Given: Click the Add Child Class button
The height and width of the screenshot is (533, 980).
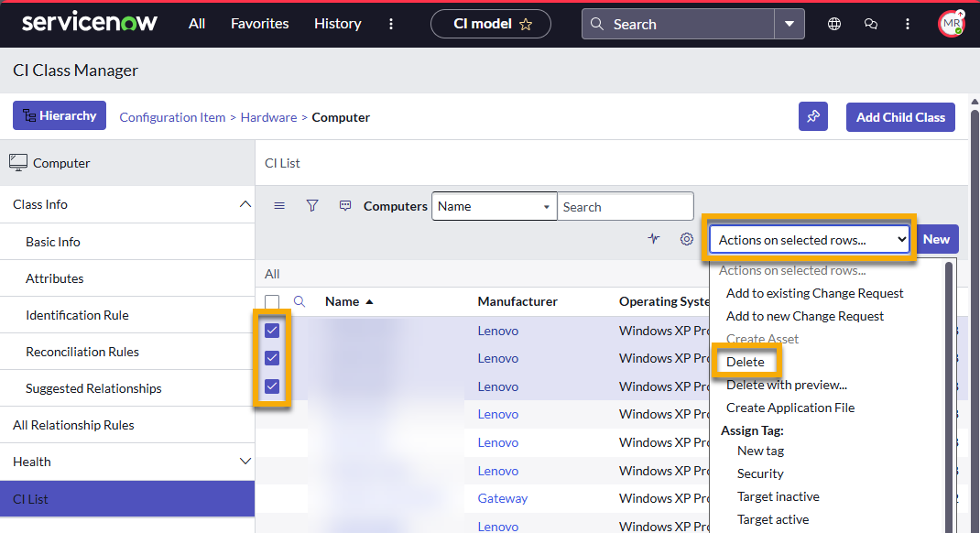Looking at the screenshot, I should (899, 117).
